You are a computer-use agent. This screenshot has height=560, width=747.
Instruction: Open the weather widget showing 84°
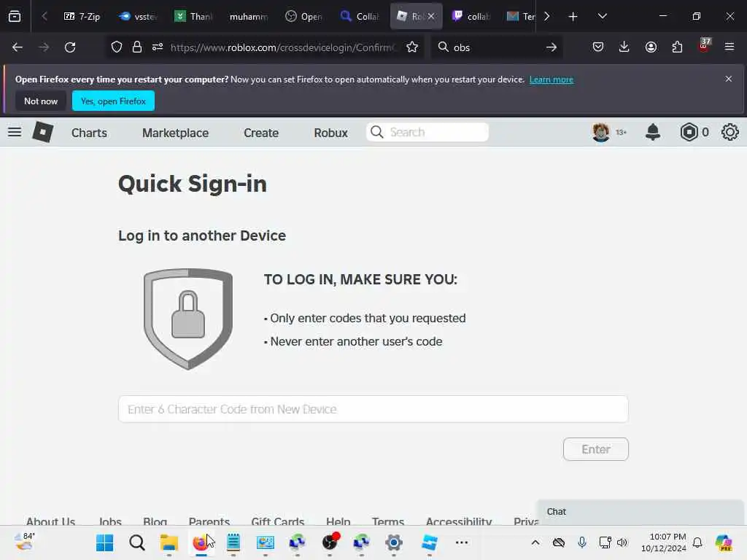(24, 542)
